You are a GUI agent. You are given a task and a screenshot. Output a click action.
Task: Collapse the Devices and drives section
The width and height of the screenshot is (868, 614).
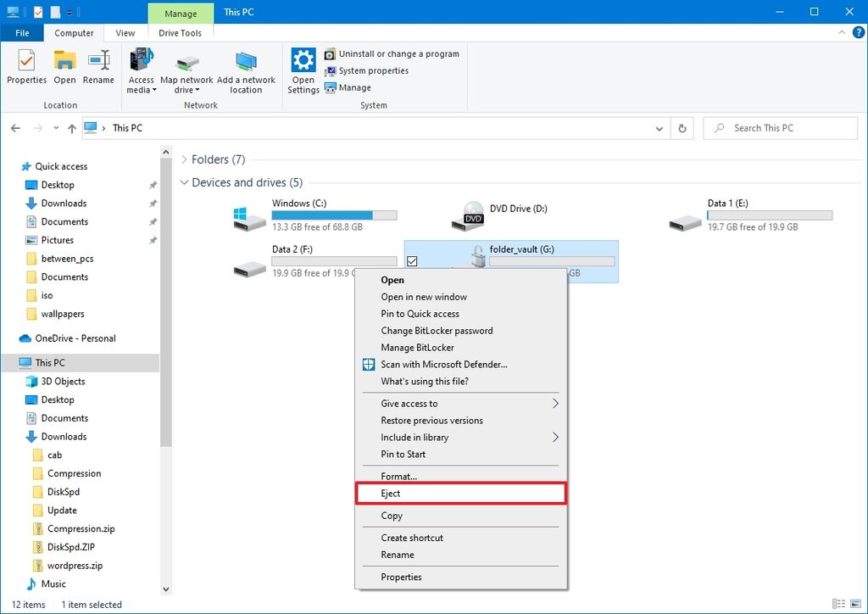pyautogui.click(x=185, y=182)
